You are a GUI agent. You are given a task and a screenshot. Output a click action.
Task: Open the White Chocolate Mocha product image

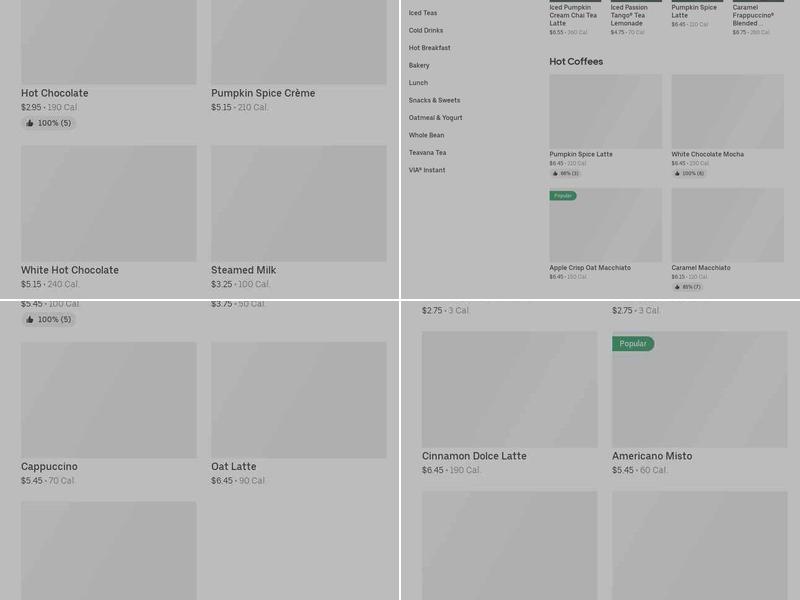coord(728,112)
